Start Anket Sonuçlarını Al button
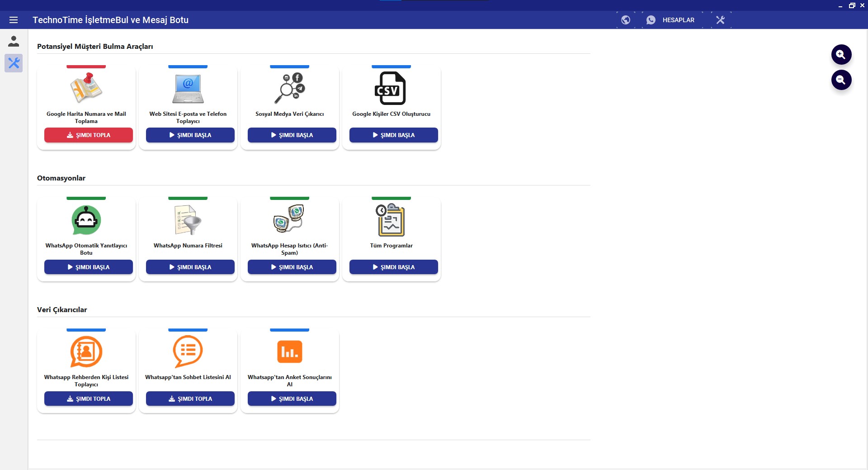The height and width of the screenshot is (470, 868). point(292,399)
